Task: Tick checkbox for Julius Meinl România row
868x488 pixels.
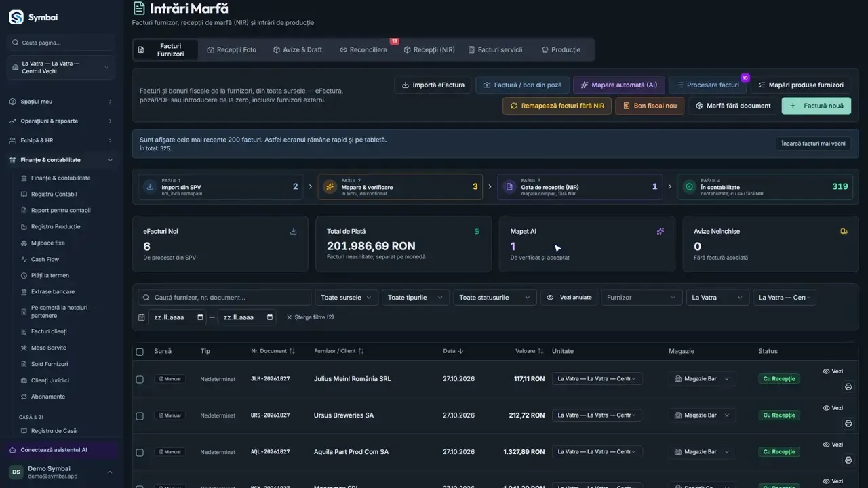Action: (140, 380)
